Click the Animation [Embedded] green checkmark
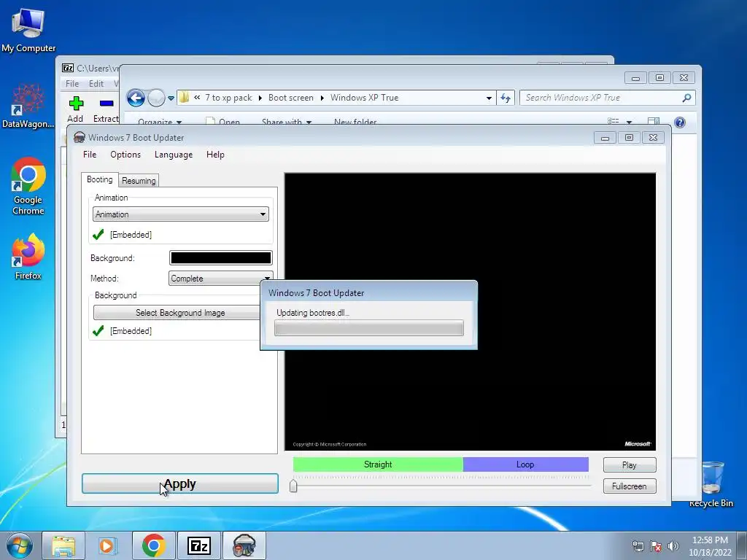This screenshot has height=560, width=747. coord(98,234)
